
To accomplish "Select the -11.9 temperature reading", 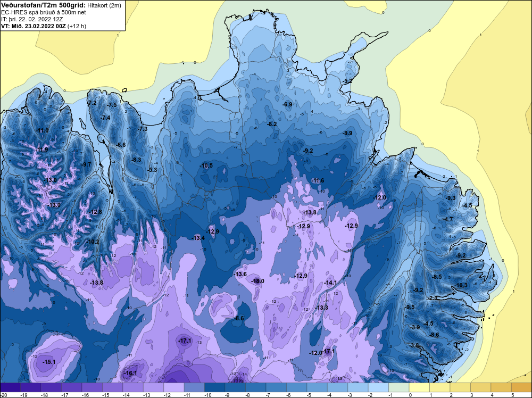I will coord(41,150).
